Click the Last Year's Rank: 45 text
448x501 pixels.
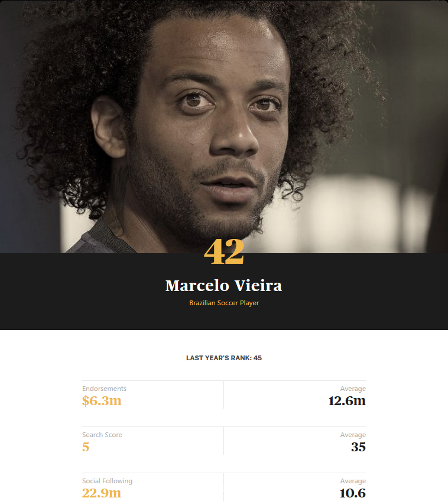click(x=224, y=358)
